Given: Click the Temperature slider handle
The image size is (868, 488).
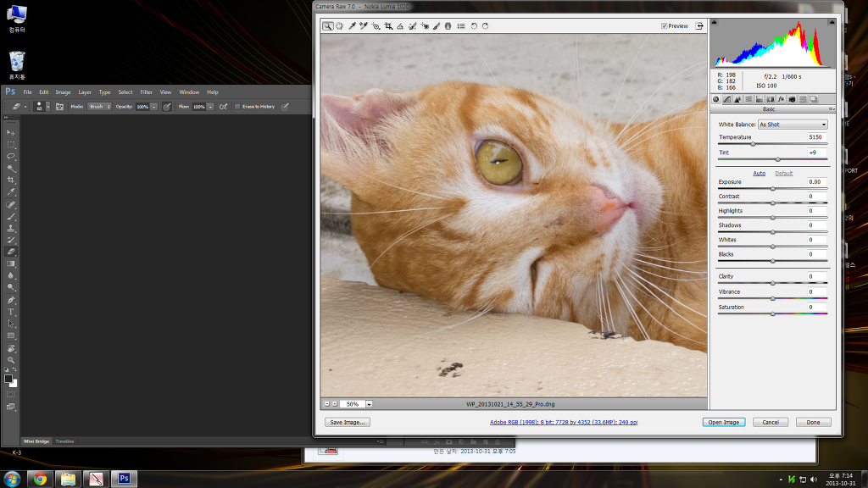Looking at the screenshot, I should tap(753, 144).
